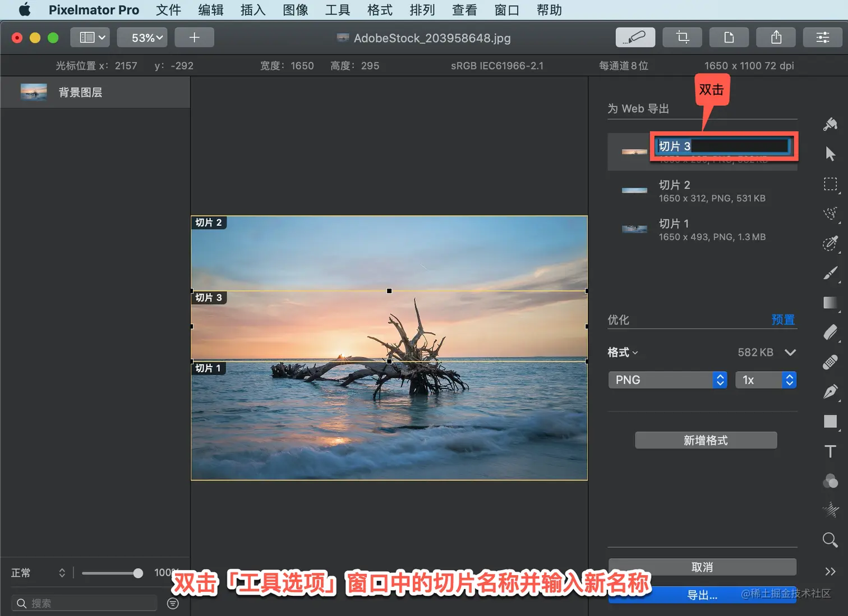Open the PNG format dropdown
848x616 pixels.
(x=667, y=380)
